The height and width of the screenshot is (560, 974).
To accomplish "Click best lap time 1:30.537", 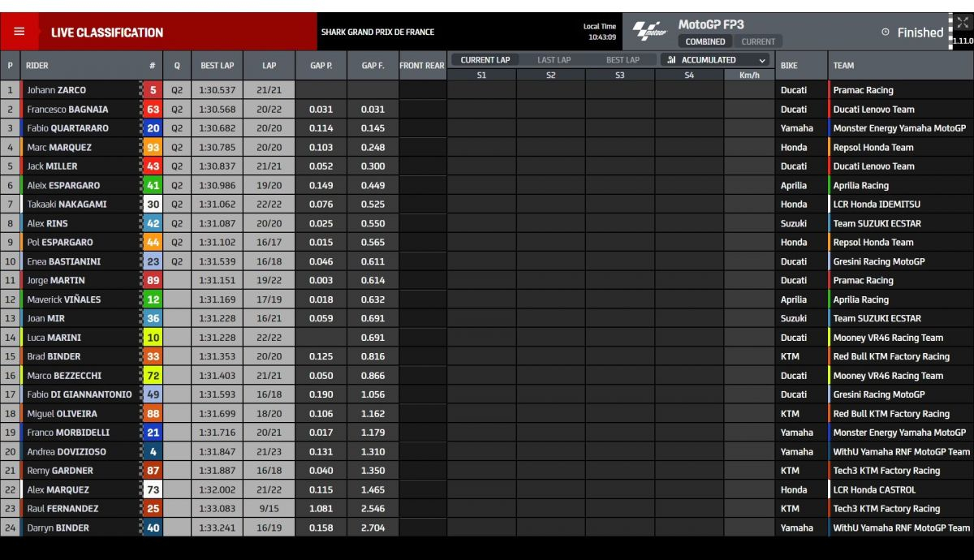I will click(217, 90).
